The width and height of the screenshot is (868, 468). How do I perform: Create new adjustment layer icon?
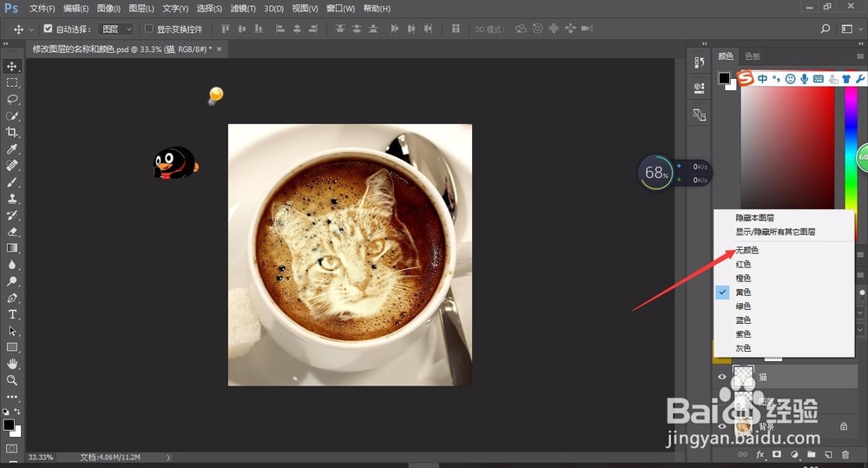tap(794, 455)
